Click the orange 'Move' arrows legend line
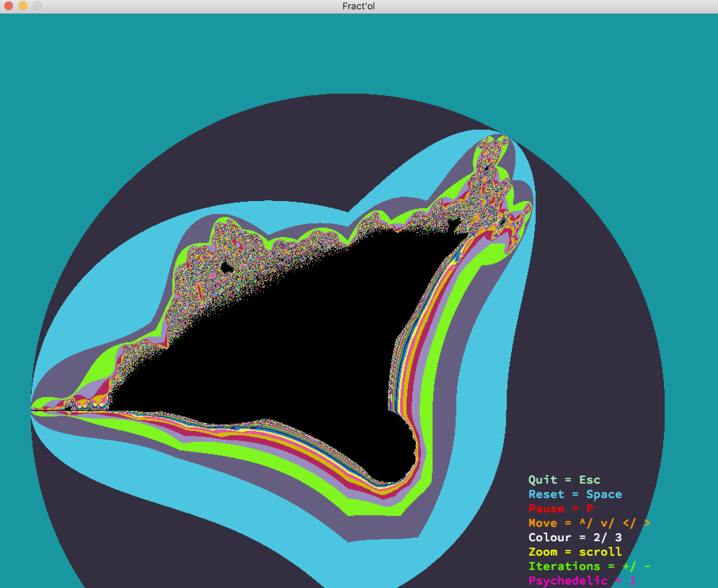This screenshot has height=588, width=718. (x=589, y=523)
